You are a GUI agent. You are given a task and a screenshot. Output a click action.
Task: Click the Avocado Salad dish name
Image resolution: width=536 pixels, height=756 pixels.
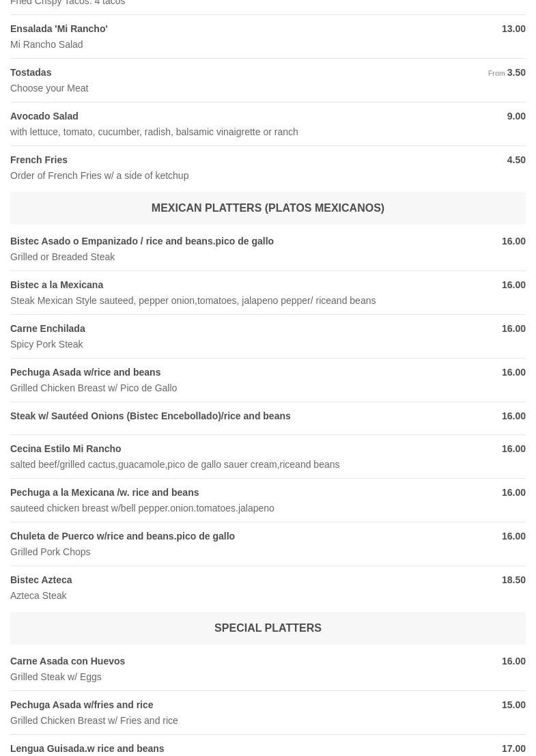44,116
